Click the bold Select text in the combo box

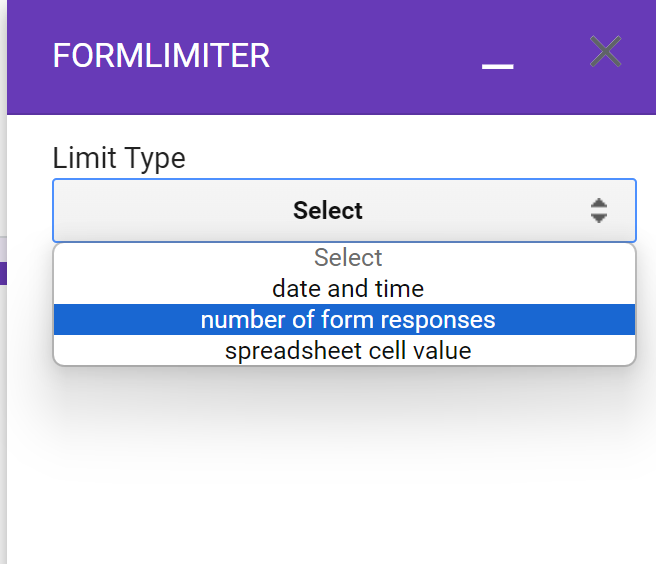328,210
